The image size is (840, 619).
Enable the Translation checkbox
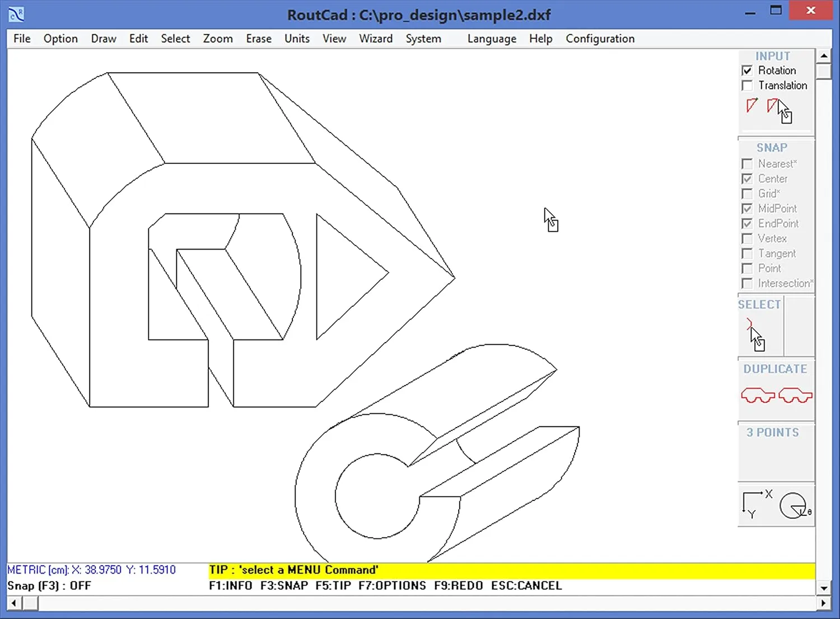coord(747,85)
